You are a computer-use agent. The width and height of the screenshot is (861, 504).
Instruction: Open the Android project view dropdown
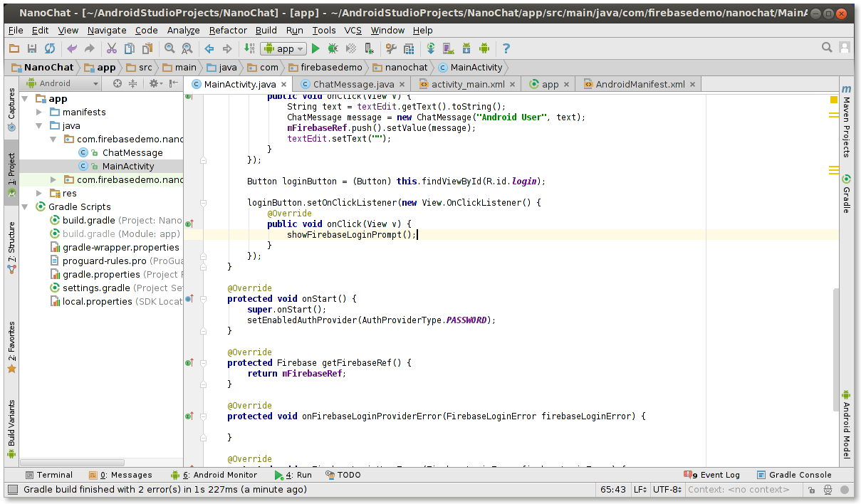tap(63, 83)
